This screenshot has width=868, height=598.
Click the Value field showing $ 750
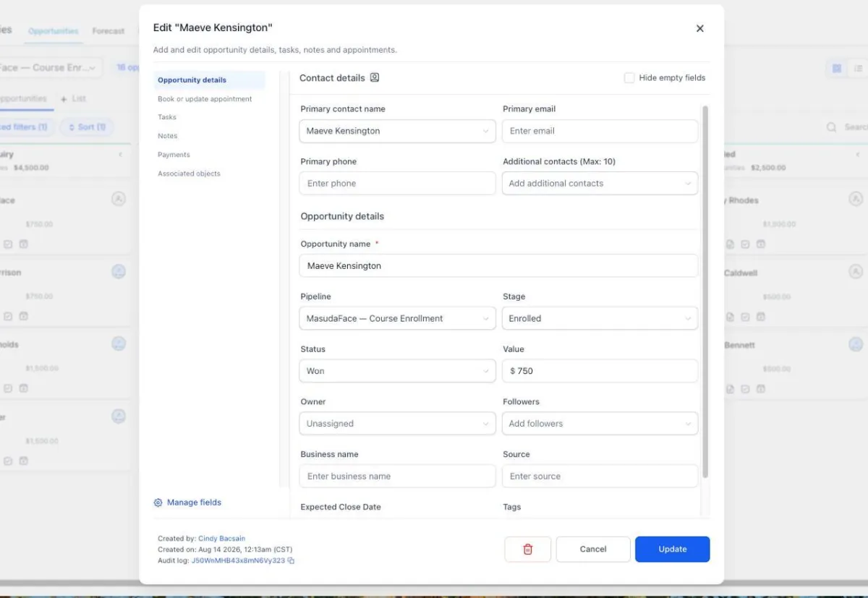coord(600,371)
